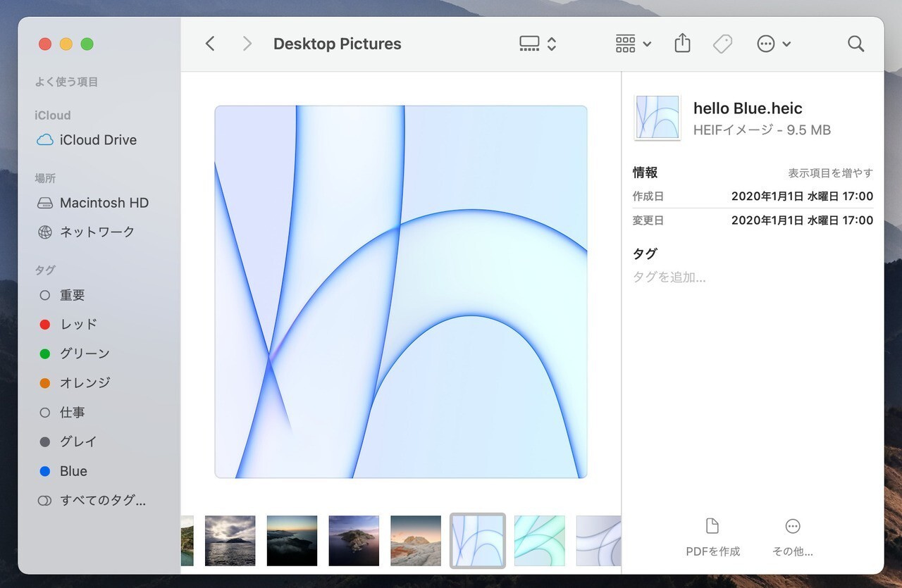The width and height of the screenshot is (902, 588).
Task: Select the green hello thumbnail
Action: click(x=540, y=541)
